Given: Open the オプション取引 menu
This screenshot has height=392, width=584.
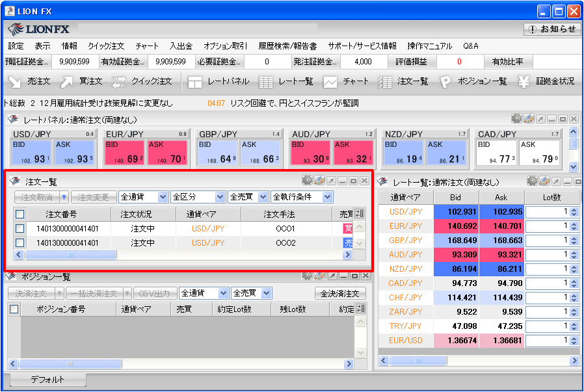Looking at the screenshot, I should pyautogui.click(x=225, y=46).
